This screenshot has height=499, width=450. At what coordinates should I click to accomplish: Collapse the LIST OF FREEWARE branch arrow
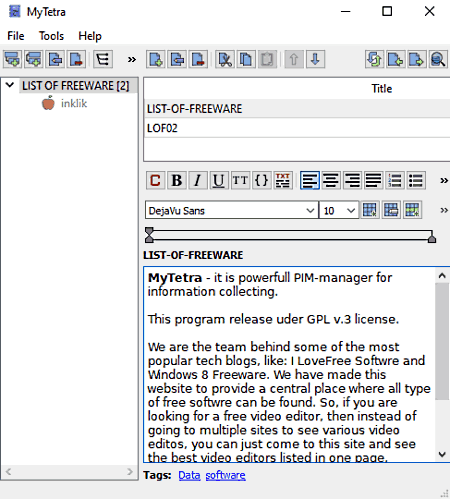10,85
